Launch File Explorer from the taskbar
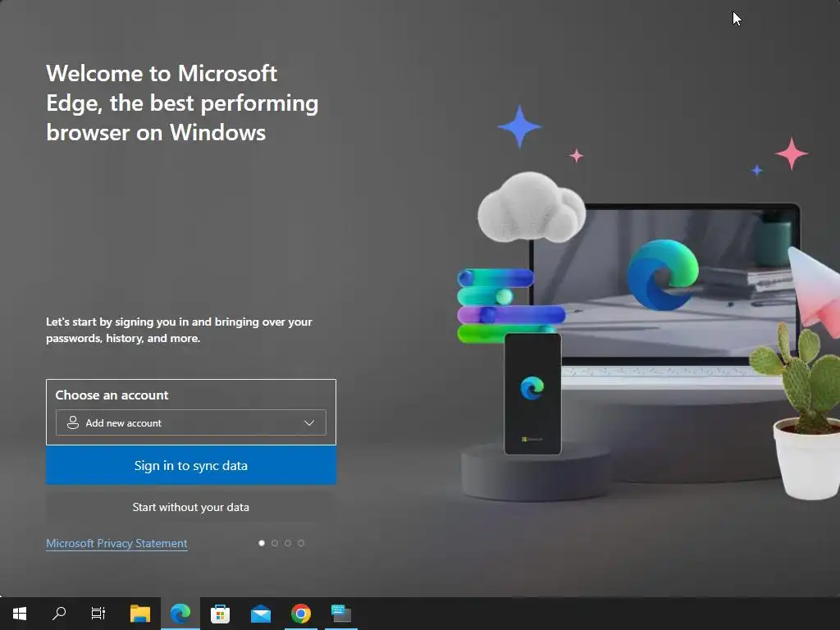The height and width of the screenshot is (630, 840). (x=140, y=614)
